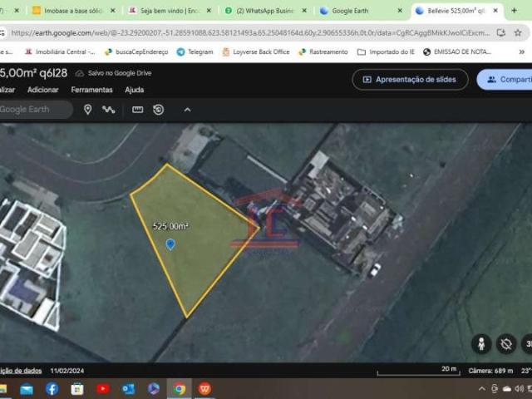Open Facebook icon in the taskbar
Viewport: 532px width, 399px height.
click(52, 388)
